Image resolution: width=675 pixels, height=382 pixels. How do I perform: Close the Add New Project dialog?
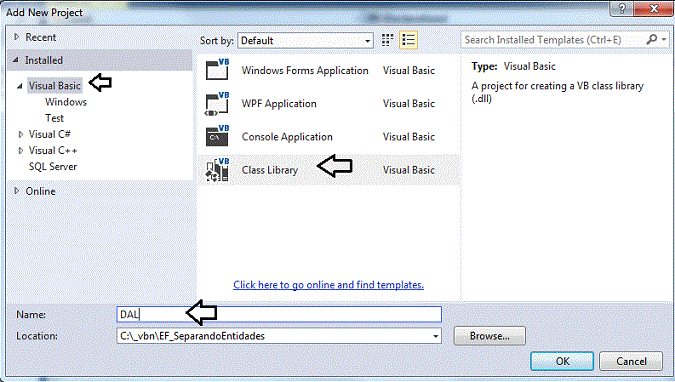[x=653, y=9]
